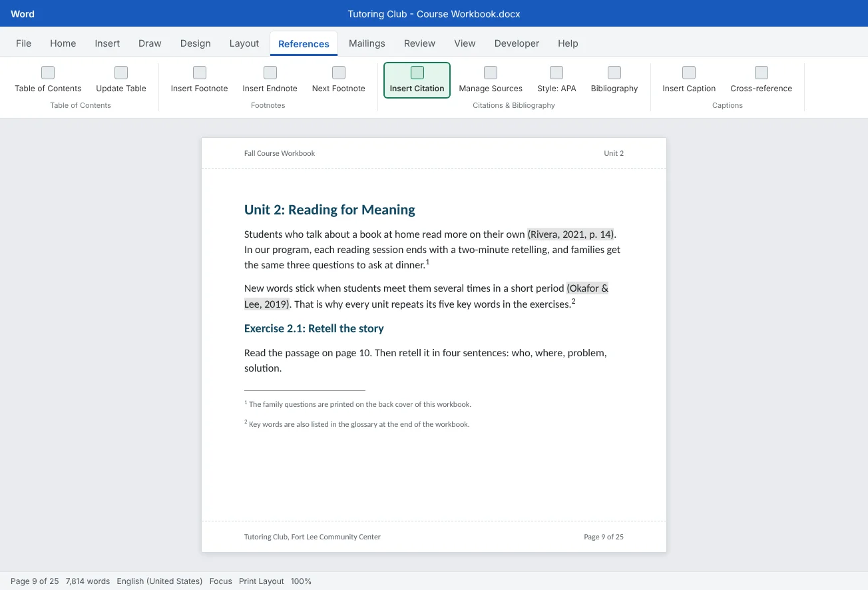Click the Style: APA icon
Image resolution: width=868 pixels, height=590 pixels.
(x=556, y=73)
